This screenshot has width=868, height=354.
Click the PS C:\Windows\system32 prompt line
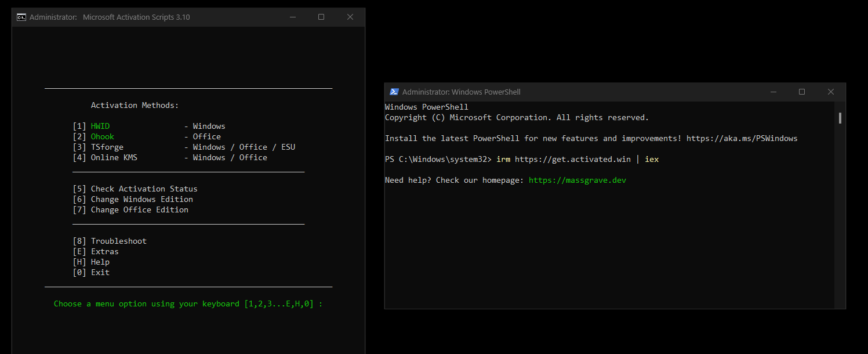coord(438,159)
